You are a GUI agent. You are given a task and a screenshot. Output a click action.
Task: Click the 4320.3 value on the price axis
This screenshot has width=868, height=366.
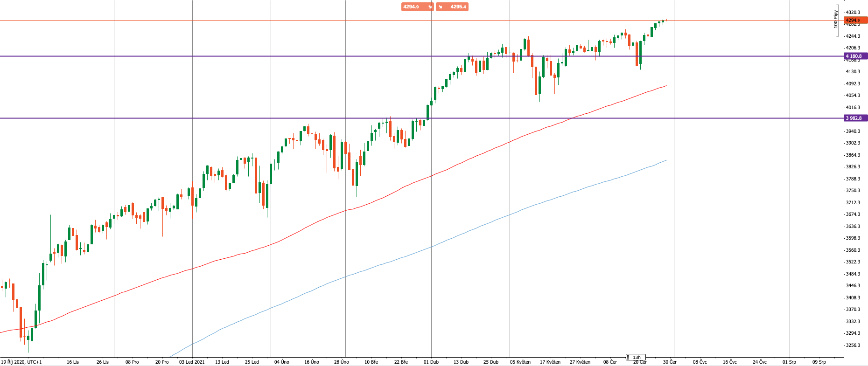pyautogui.click(x=853, y=13)
